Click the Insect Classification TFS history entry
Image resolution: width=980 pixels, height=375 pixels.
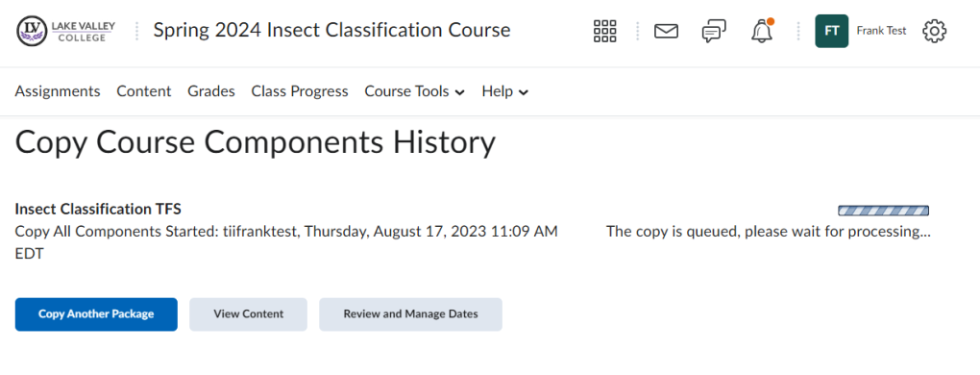(98, 209)
